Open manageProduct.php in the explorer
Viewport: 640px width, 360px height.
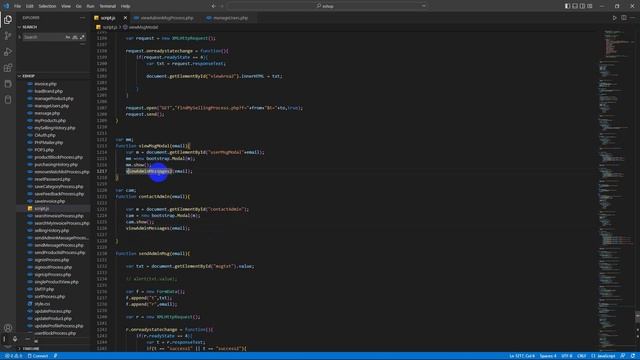[x=54, y=98]
